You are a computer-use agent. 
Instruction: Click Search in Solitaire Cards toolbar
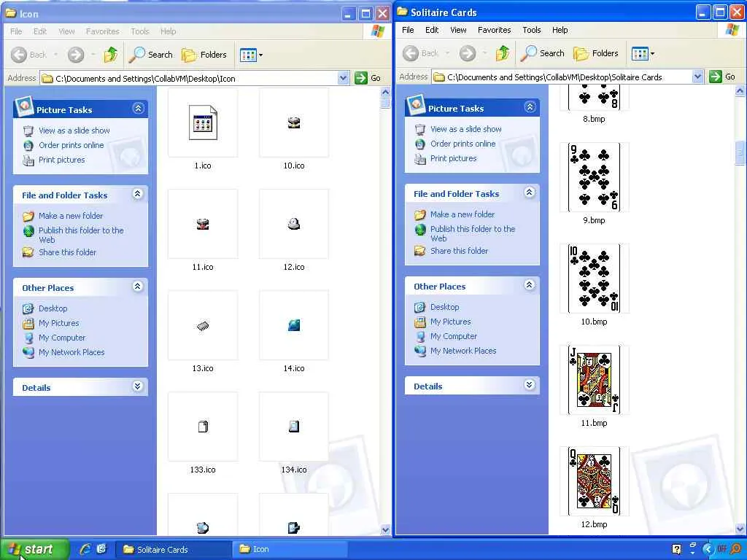coord(543,53)
